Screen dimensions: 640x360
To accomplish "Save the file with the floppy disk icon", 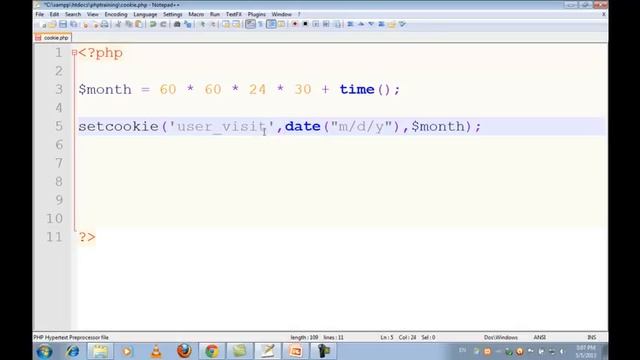I will click(x=63, y=24).
